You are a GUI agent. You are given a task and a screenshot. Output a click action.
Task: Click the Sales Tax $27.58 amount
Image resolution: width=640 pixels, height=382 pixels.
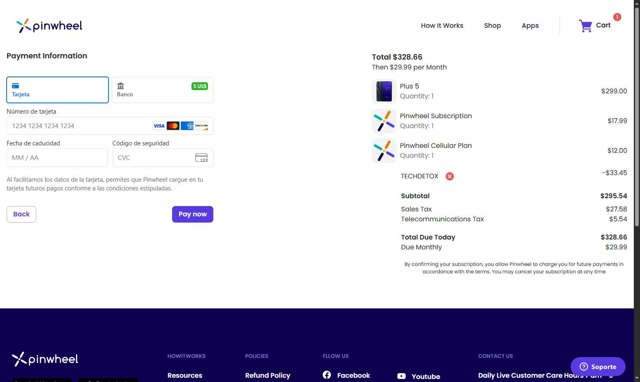(x=616, y=209)
